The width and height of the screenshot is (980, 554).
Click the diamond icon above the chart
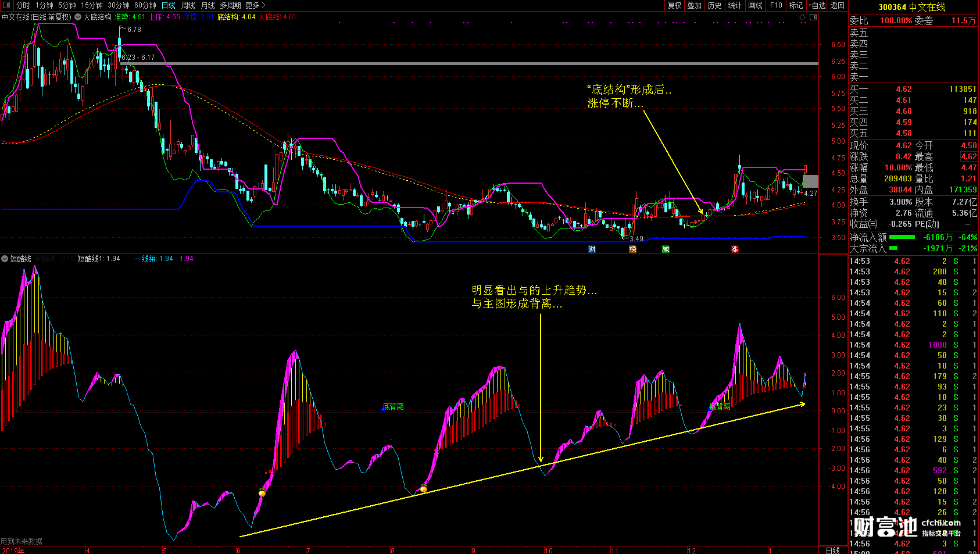point(803,17)
